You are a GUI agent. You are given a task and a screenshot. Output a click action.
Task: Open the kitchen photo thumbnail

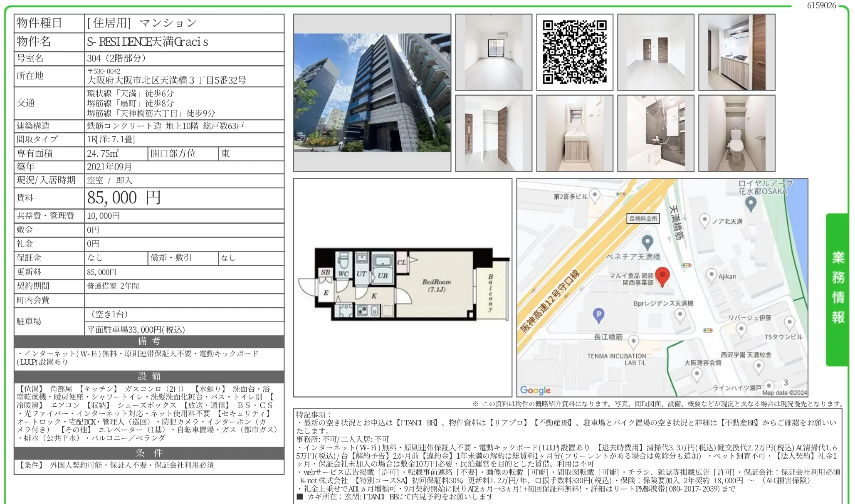(737, 52)
